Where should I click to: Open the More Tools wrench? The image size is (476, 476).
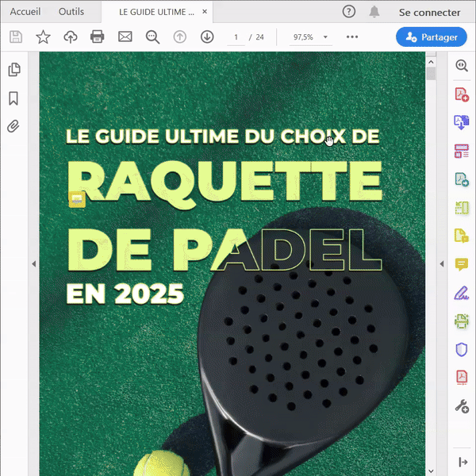(462, 406)
